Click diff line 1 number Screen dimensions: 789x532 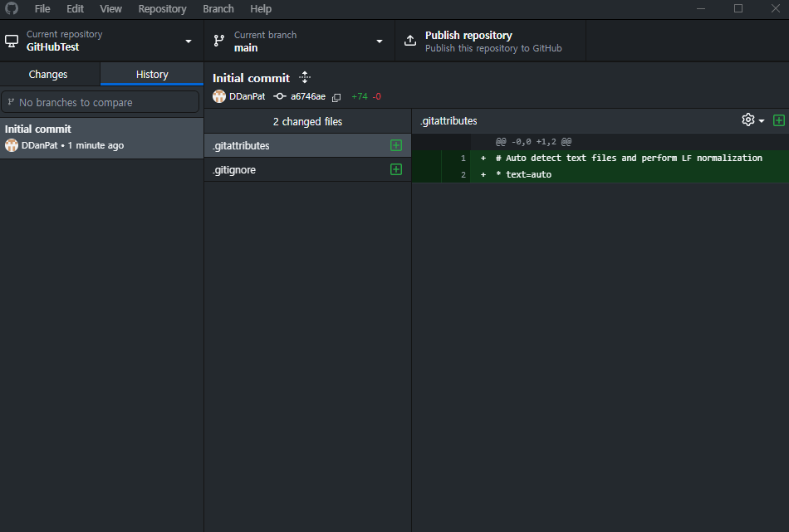[x=463, y=158]
